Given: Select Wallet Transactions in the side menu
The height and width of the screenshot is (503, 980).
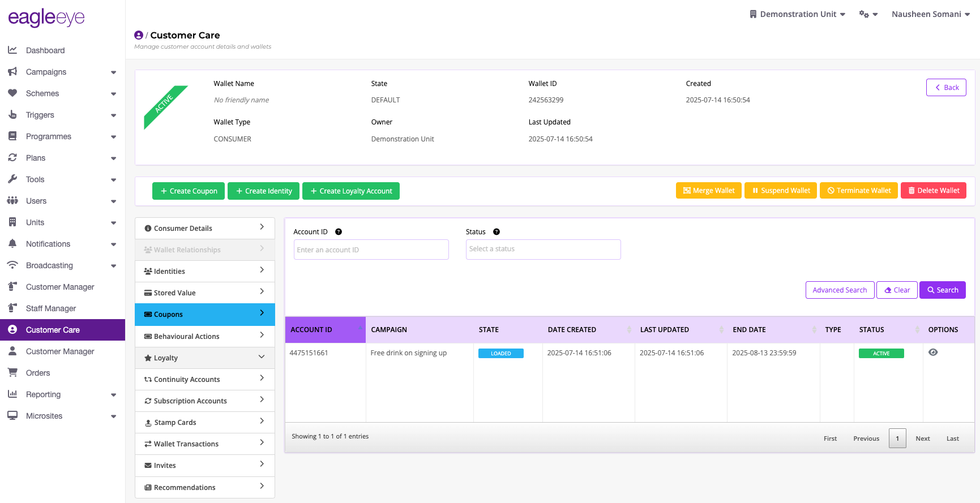Looking at the screenshot, I should 205,444.
